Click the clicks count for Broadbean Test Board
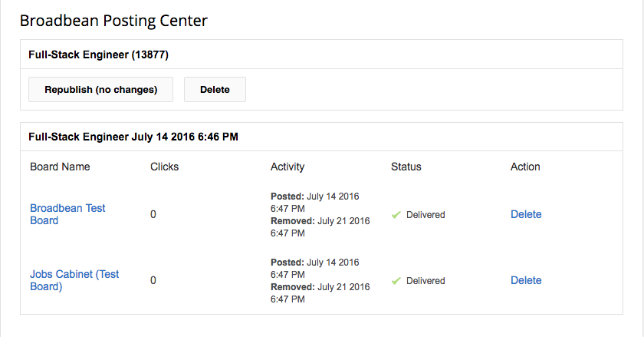This screenshot has width=644, height=337. coord(153,215)
